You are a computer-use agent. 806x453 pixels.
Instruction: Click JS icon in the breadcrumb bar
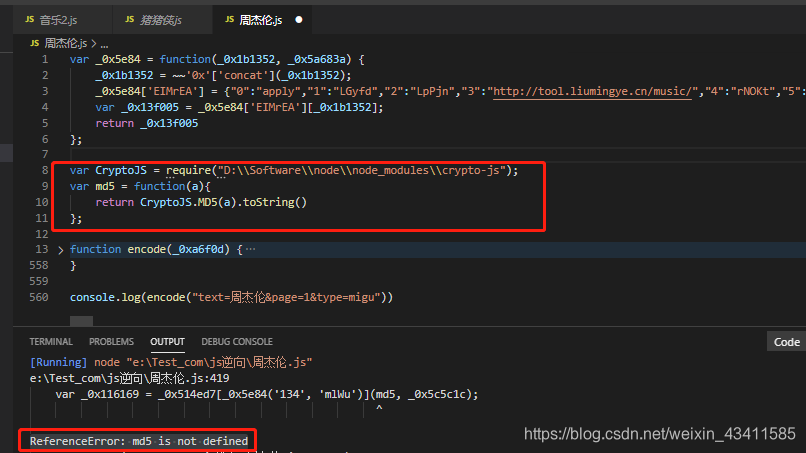coord(34,43)
